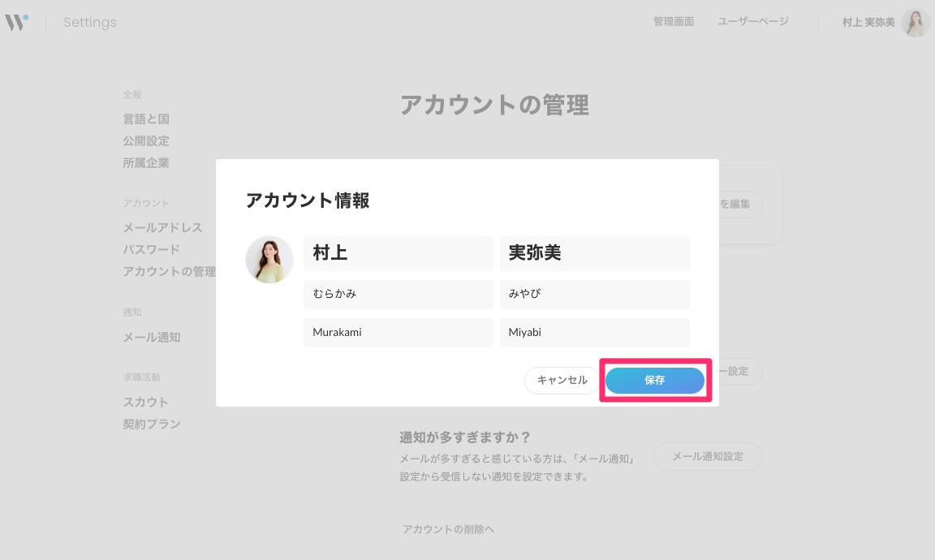
Task: Click the 保存 save button
Action: [x=654, y=380]
